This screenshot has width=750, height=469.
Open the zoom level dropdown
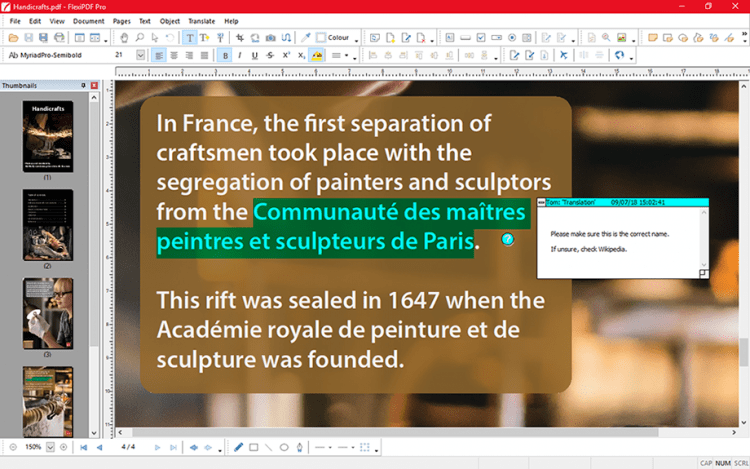(50, 447)
